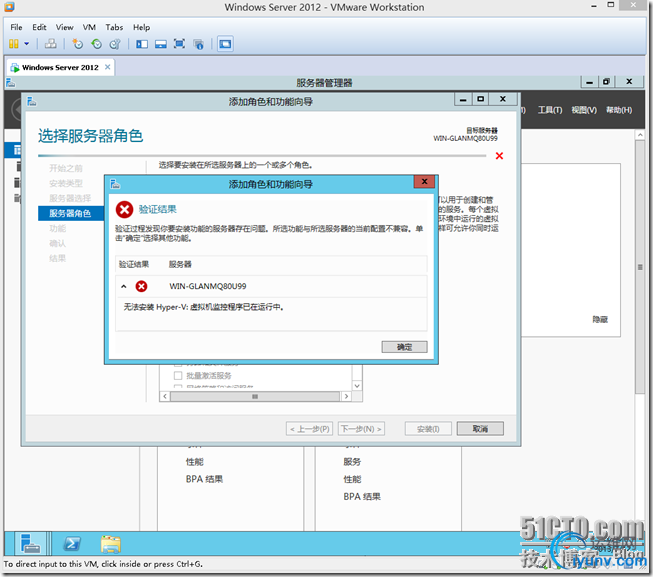Click the roles list scroll-right arrow
The image size is (653, 577).
(x=346, y=396)
